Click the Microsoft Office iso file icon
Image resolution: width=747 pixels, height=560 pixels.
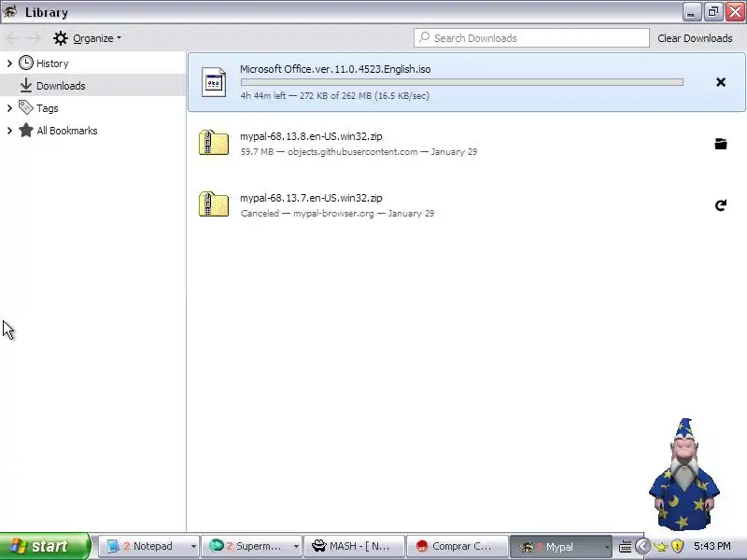pos(214,82)
